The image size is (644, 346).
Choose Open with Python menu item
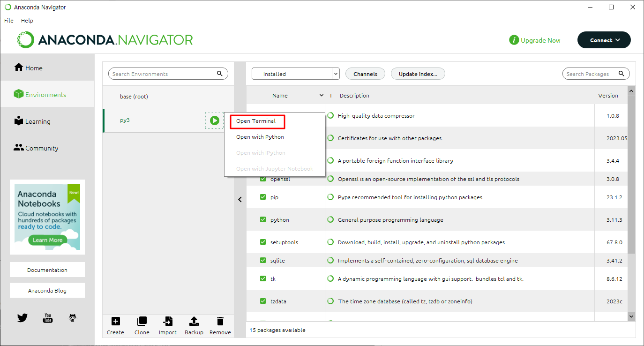pos(260,137)
